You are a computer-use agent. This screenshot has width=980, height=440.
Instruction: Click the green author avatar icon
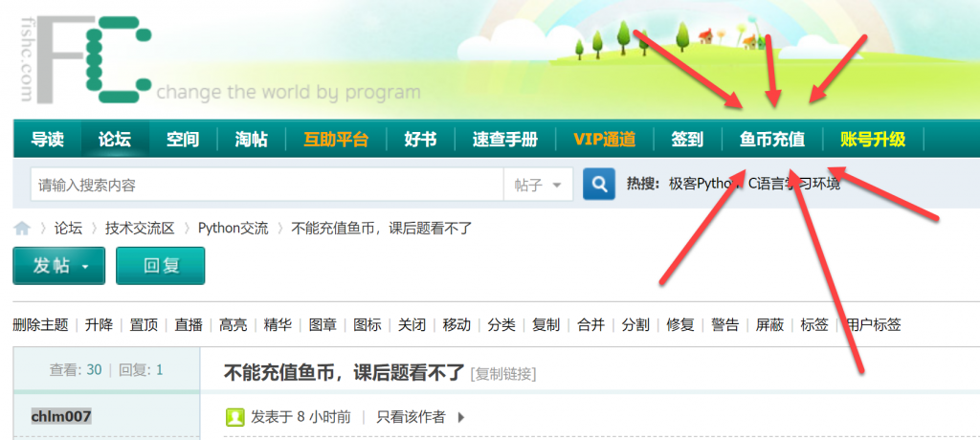click(235, 417)
